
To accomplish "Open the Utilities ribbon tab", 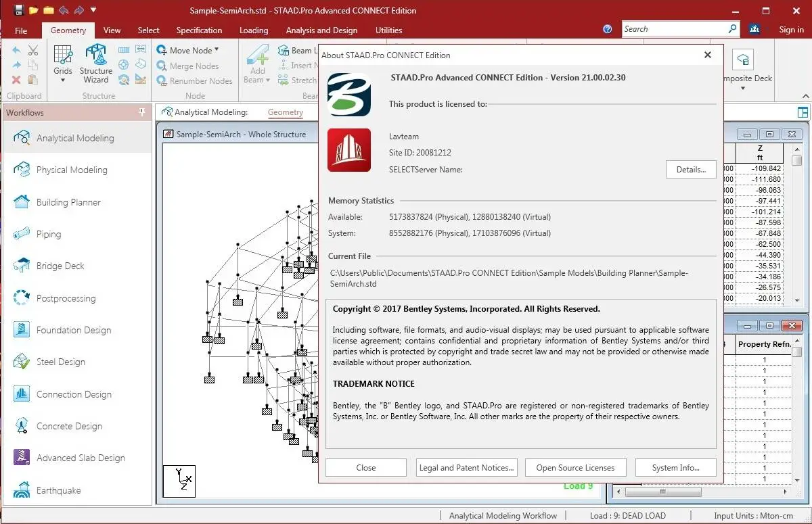I will tap(389, 30).
